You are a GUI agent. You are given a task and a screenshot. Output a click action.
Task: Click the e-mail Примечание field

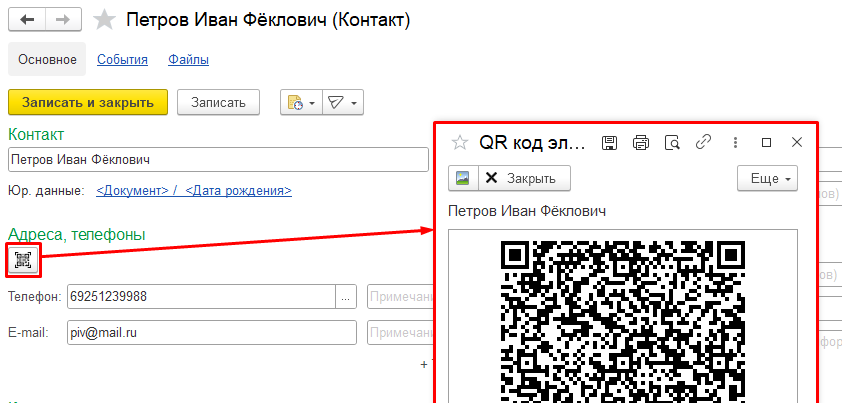point(401,333)
